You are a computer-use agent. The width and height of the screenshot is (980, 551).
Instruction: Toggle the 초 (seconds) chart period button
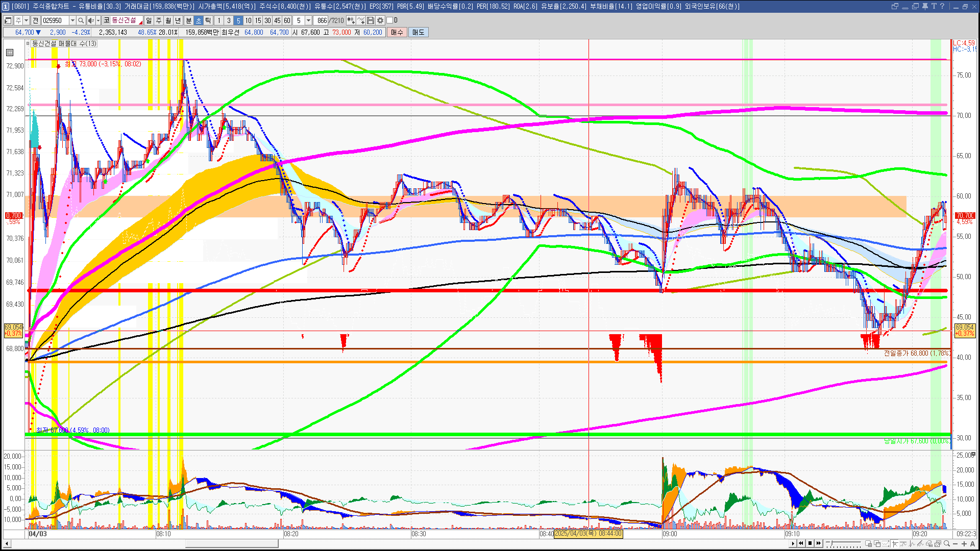click(199, 20)
